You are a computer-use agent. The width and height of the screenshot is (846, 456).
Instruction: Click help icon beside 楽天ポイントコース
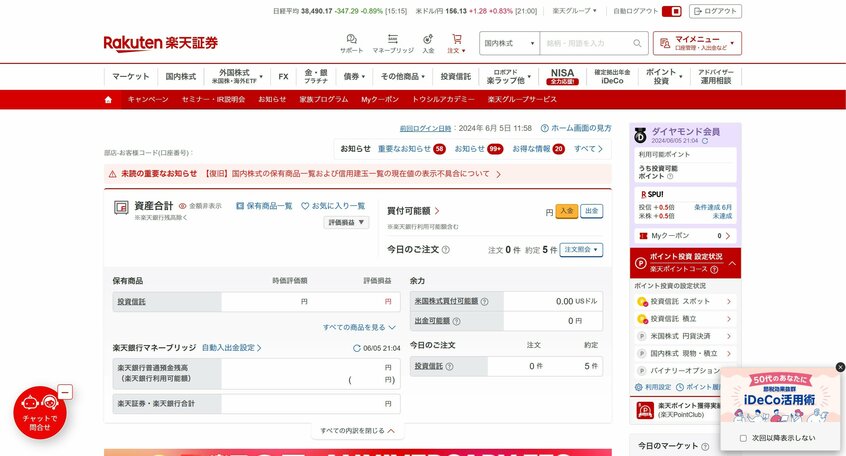714,269
